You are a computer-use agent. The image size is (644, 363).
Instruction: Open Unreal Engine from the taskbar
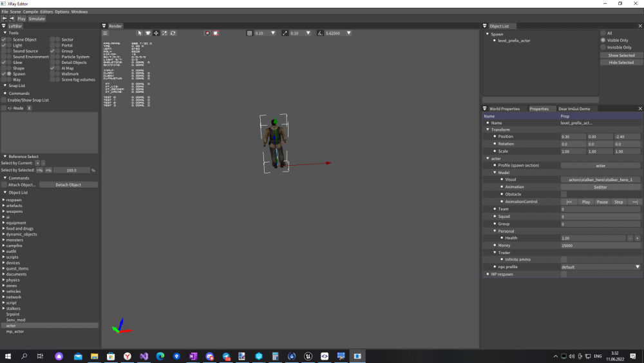[x=308, y=356]
